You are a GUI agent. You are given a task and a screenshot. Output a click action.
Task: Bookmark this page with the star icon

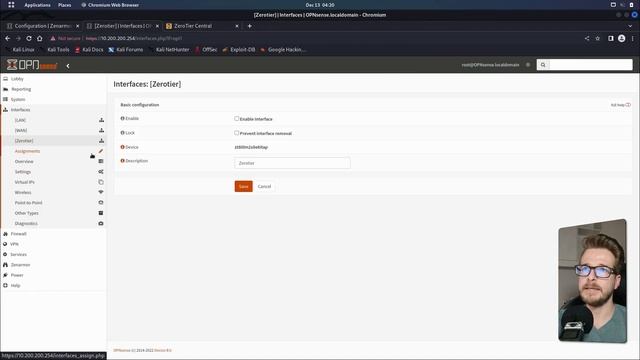[x=598, y=38]
